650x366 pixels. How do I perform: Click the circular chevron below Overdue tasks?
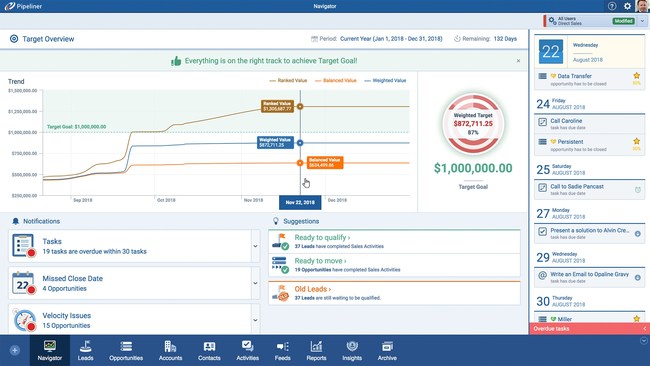pos(643,341)
